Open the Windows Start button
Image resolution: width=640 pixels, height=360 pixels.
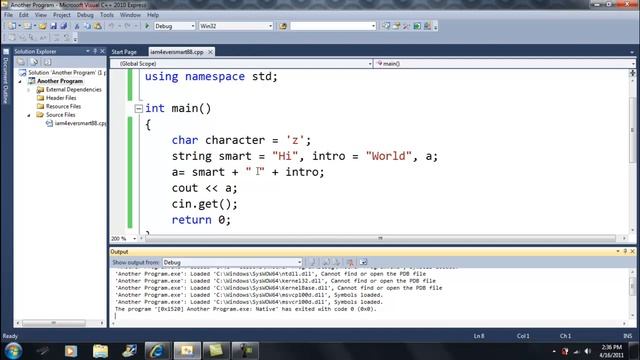click(x=13, y=351)
